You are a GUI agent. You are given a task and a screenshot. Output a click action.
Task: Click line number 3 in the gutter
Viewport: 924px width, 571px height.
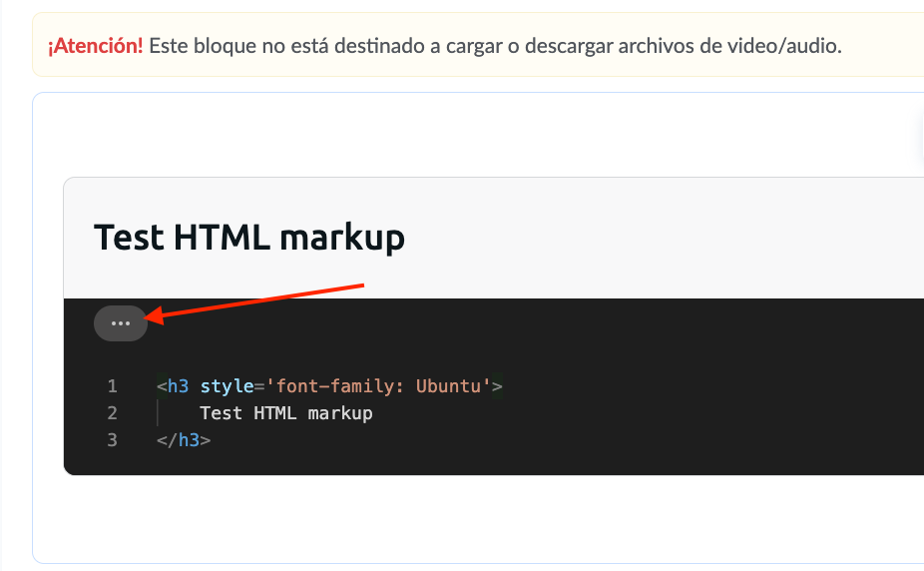(x=112, y=440)
